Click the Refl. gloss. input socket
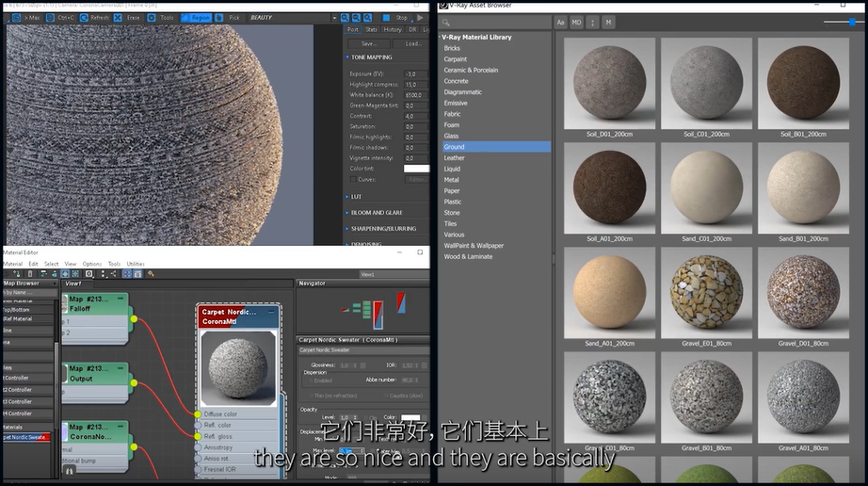868x486 pixels. point(198,436)
